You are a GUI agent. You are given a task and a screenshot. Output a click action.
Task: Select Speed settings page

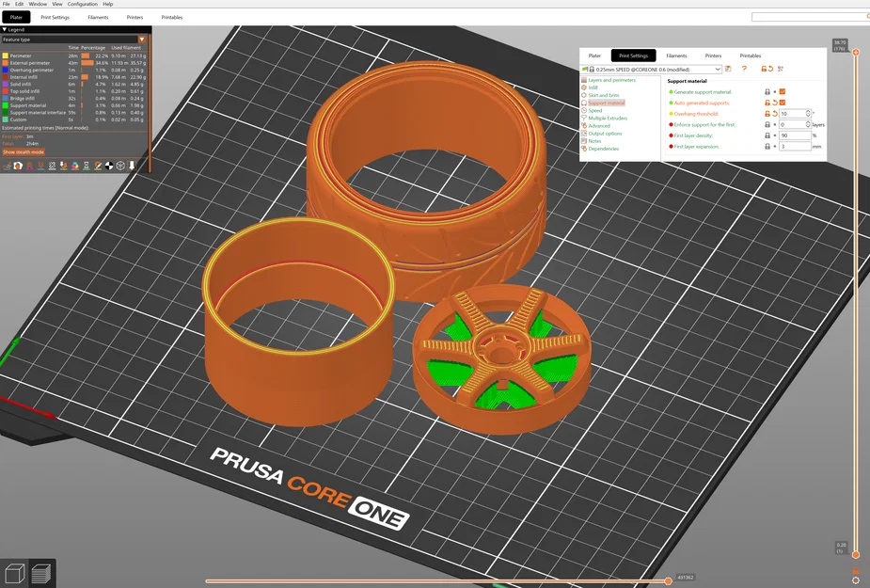(x=594, y=110)
